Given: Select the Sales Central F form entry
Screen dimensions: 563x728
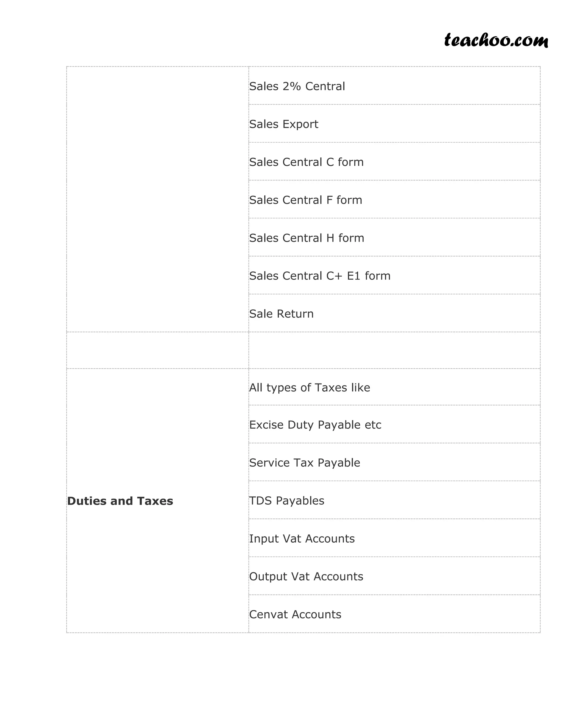Looking at the screenshot, I should [305, 200].
